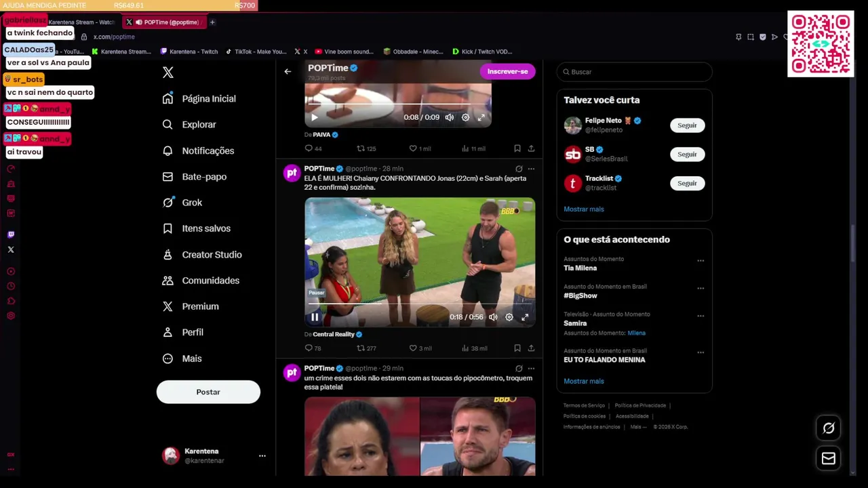Open the messages floating envelope button
Screen dimensions: 868x488
pyautogui.click(x=829, y=459)
